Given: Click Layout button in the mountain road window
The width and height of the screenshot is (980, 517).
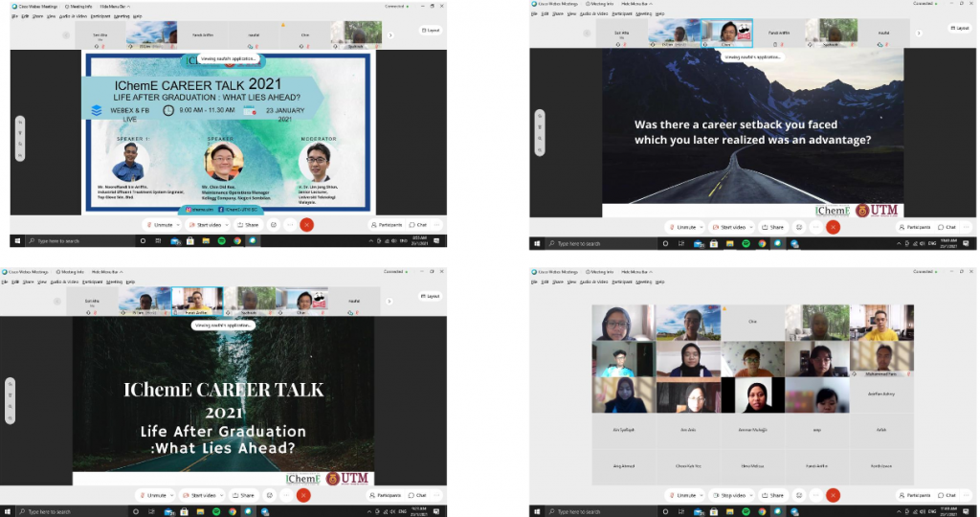Looking at the screenshot, I should pos(960,28).
